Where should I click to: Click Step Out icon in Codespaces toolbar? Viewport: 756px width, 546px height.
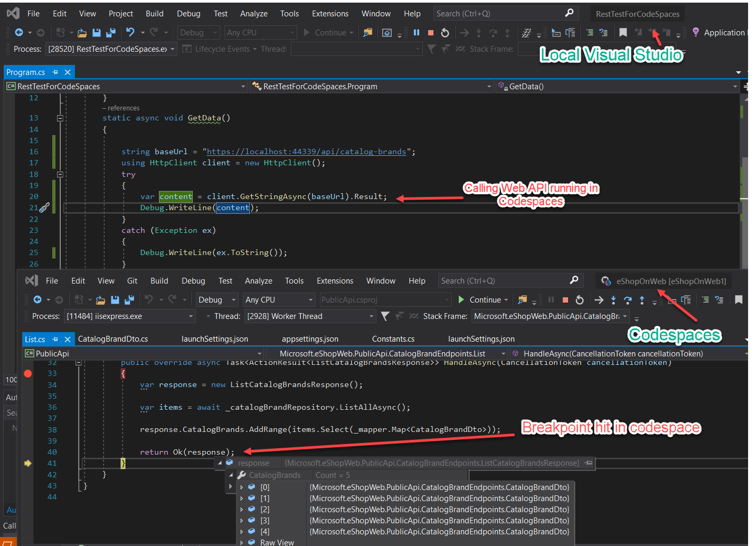click(x=642, y=300)
